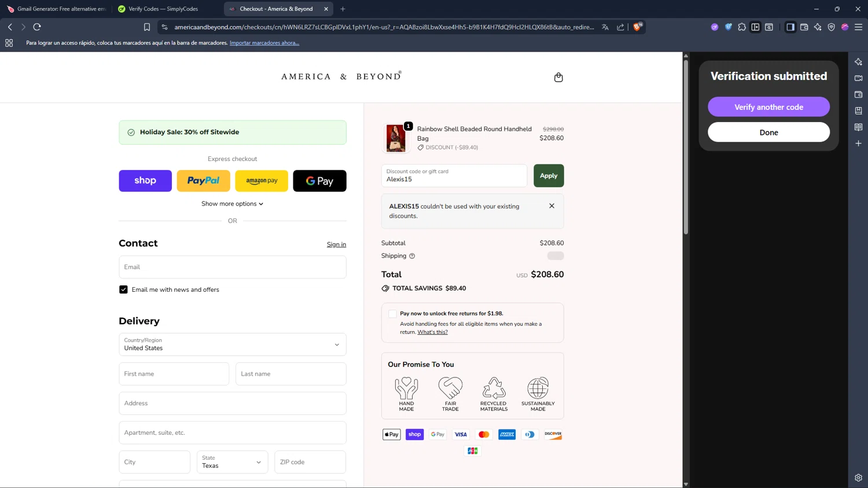Open sidebar Leo AI sparkle icon
The image size is (868, 488).
(x=858, y=62)
